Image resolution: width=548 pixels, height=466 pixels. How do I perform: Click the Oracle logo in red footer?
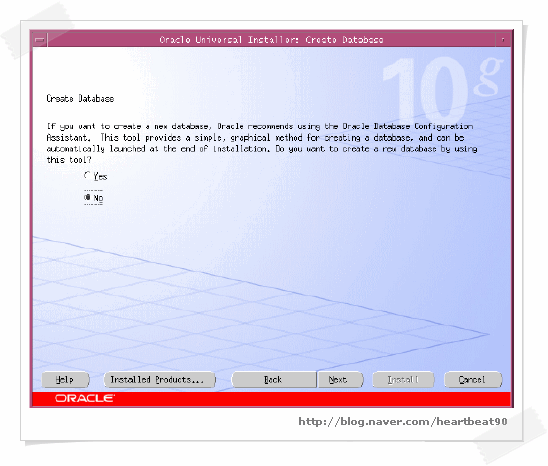[x=85, y=398]
